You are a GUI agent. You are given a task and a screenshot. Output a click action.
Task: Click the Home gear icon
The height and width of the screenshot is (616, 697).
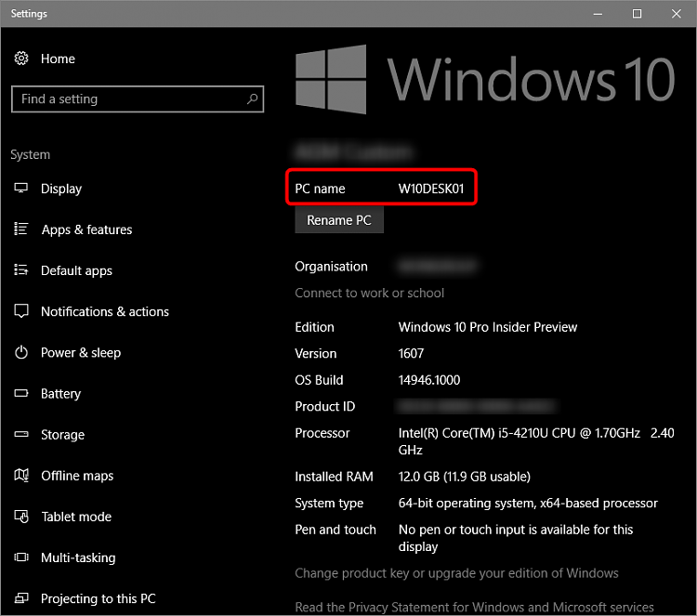tap(21, 59)
